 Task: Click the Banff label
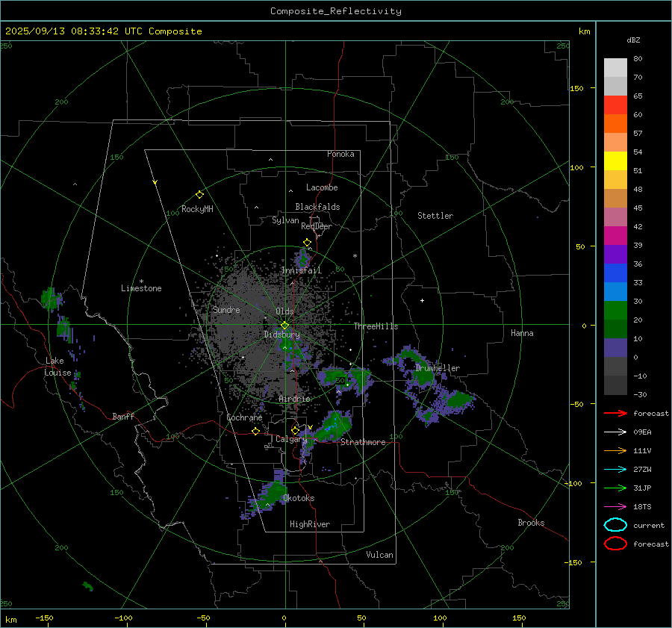pyautogui.click(x=123, y=416)
